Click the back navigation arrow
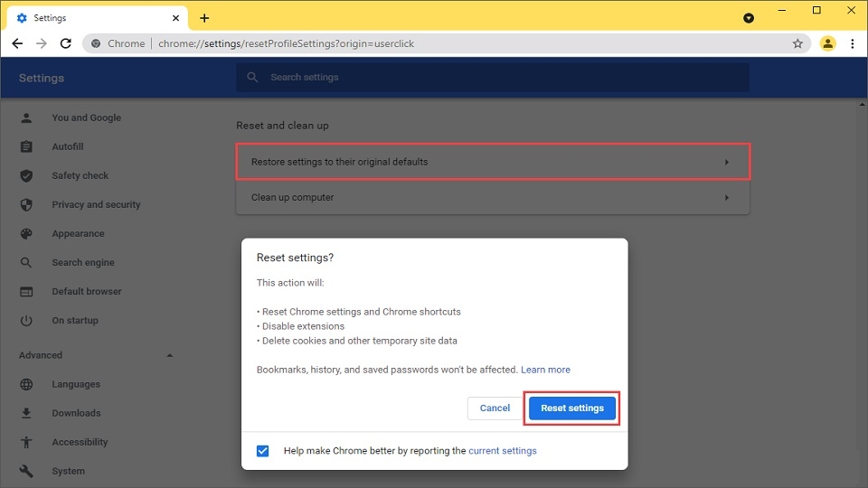 pos(17,43)
